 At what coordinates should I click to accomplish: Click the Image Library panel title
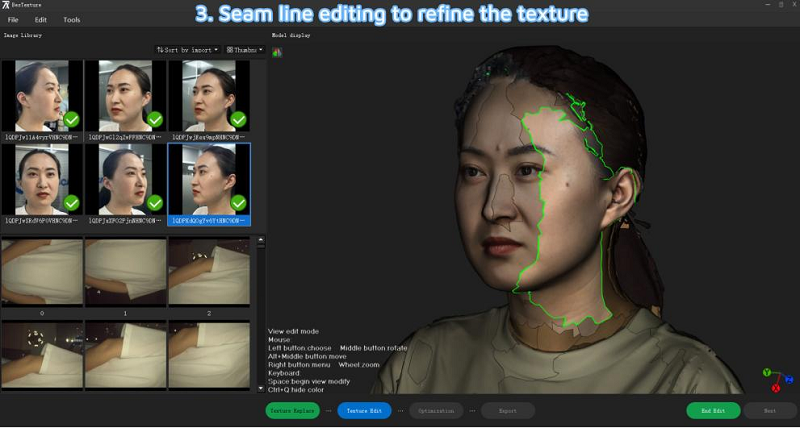(x=23, y=35)
